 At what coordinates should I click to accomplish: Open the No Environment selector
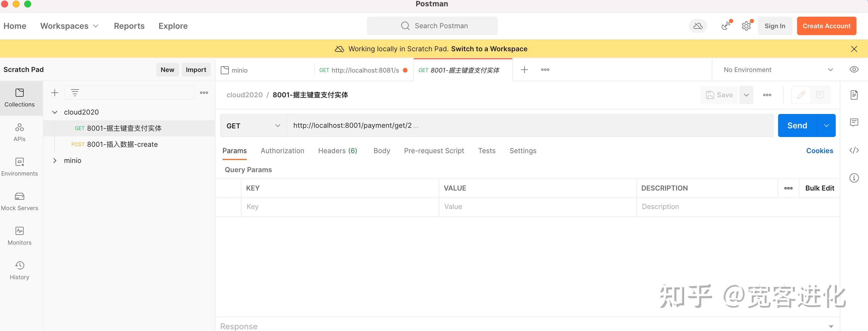[x=778, y=70]
